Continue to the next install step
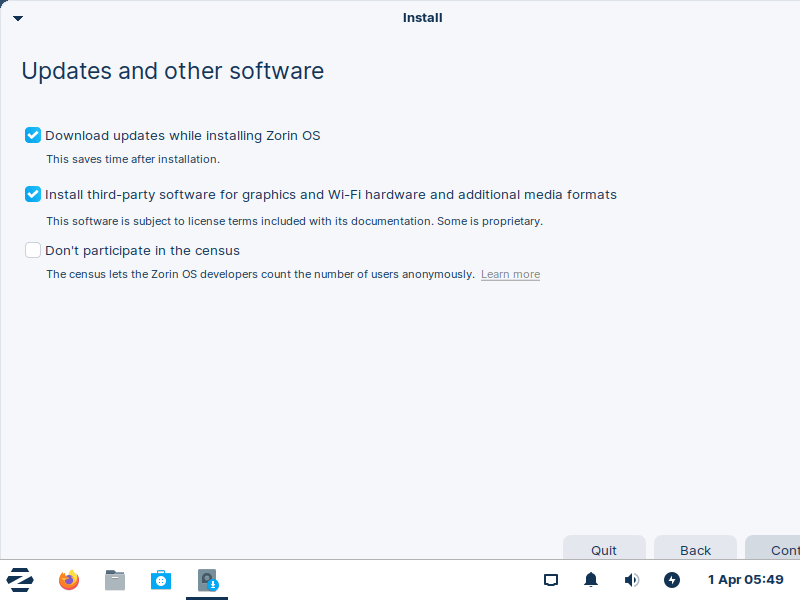Screen dimensions: 800x600 773,548
